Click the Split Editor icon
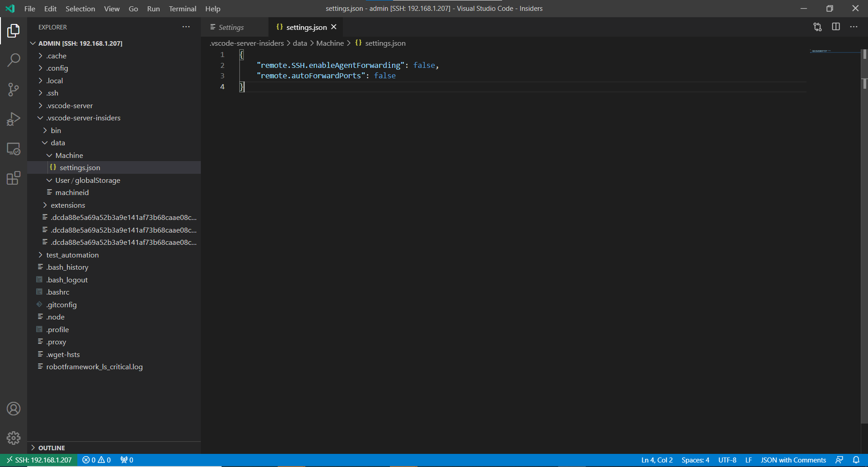This screenshot has width=868, height=467. pyautogui.click(x=835, y=27)
